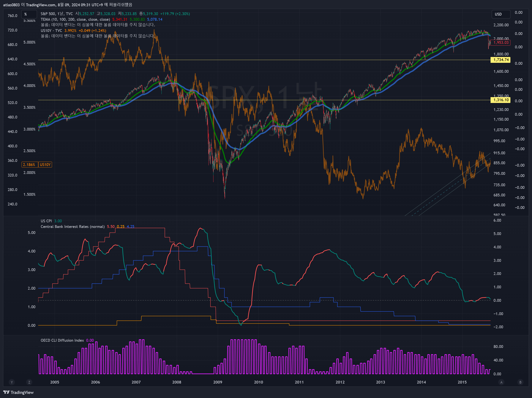Click the Z scale button
The width and height of the screenshot is (532, 398).
pyautogui.click(x=29, y=382)
